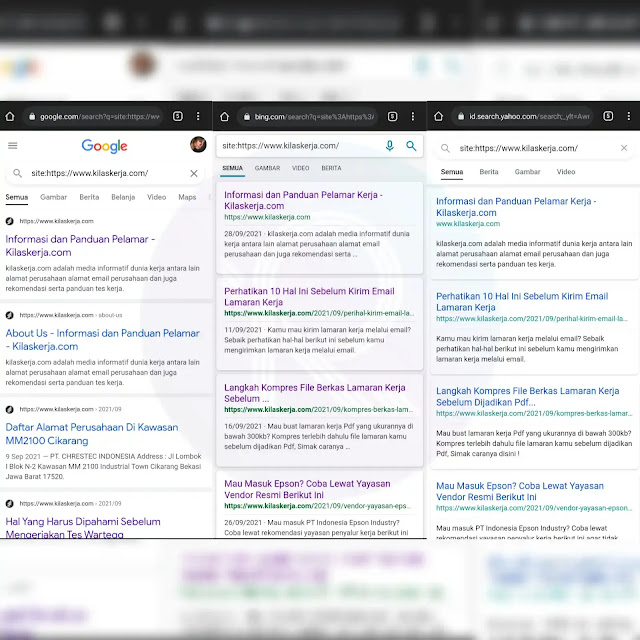Screen dimensions: 640x640
Task: Open Bing result 'Informasi dan Panduan Pelamar Kerja'
Action: tap(303, 200)
